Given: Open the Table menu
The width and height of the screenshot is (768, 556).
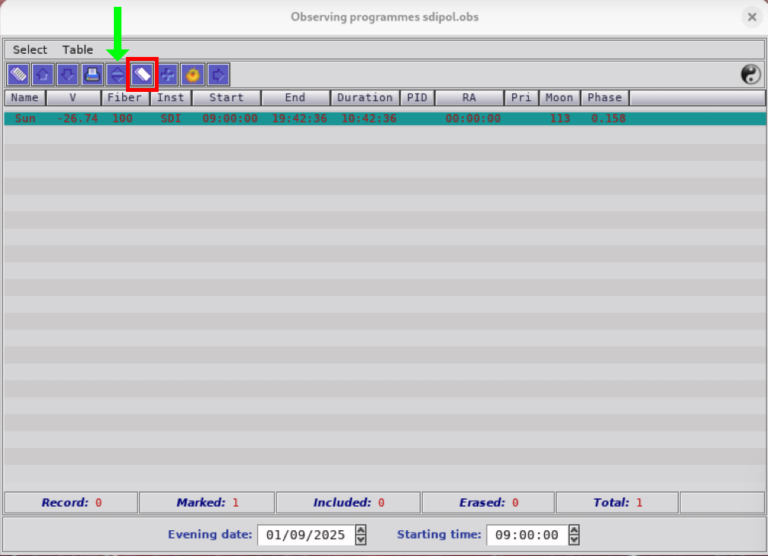Looking at the screenshot, I should 78,49.
